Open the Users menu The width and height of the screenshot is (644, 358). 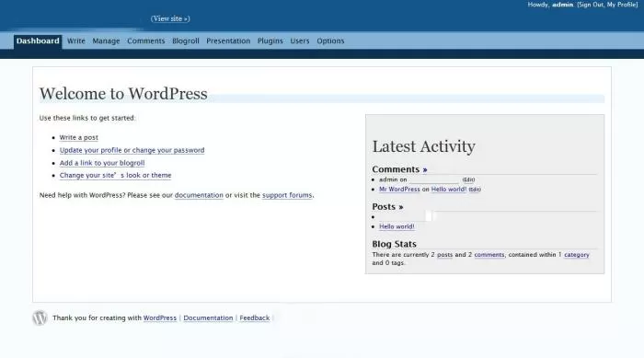(x=299, y=41)
